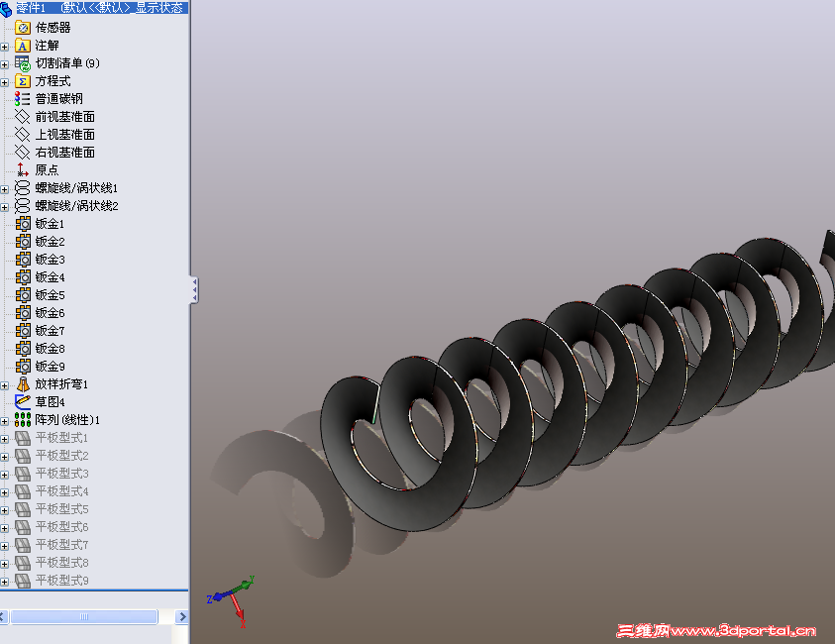Click the 草图4 sketch icon
The width and height of the screenshot is (835, 644).
point(23,402)
